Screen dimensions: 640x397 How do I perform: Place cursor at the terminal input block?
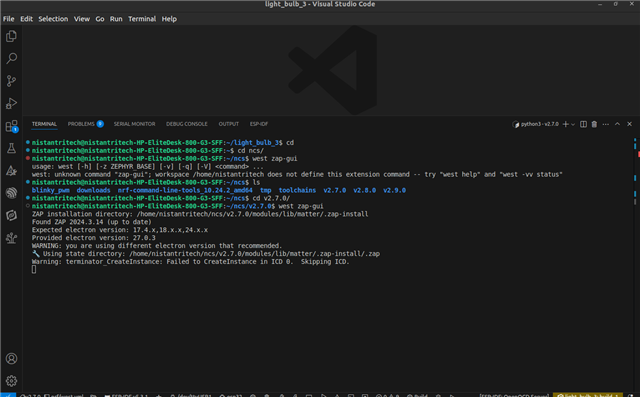[34, 269]
